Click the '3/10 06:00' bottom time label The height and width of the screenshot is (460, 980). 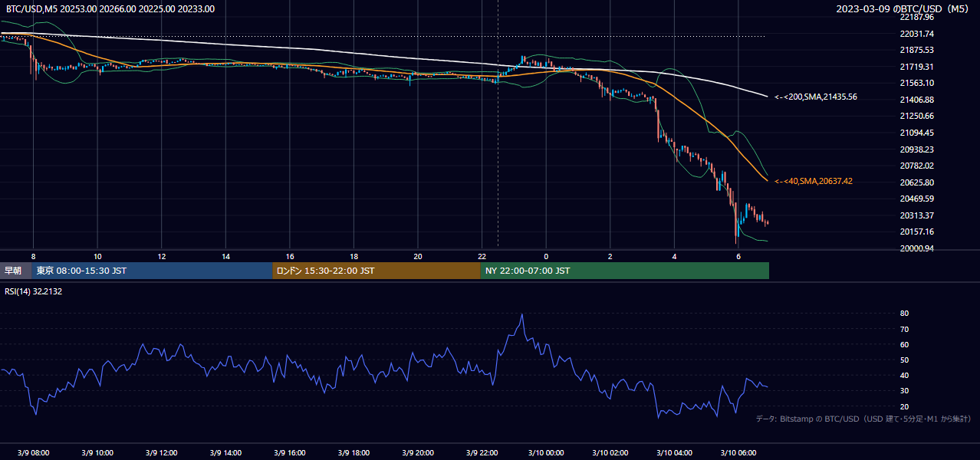coord(738,453)
